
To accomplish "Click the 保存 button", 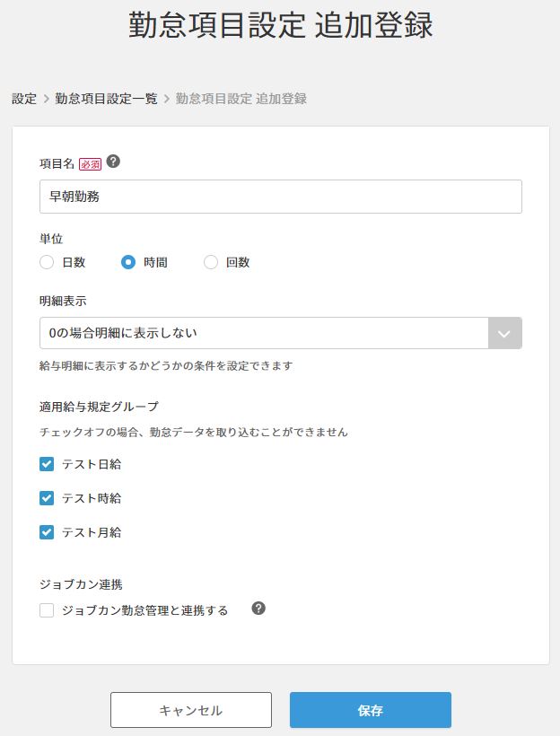I will 370,710.
